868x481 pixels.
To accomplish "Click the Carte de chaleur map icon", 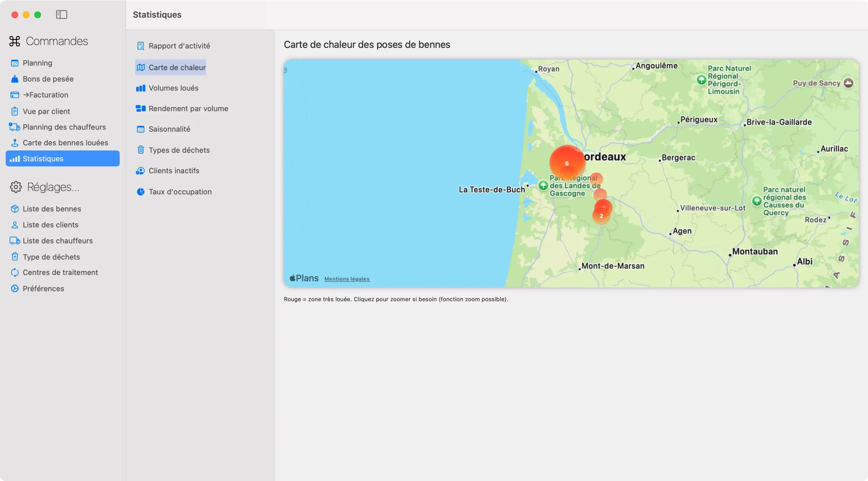I will click(141, 67).
